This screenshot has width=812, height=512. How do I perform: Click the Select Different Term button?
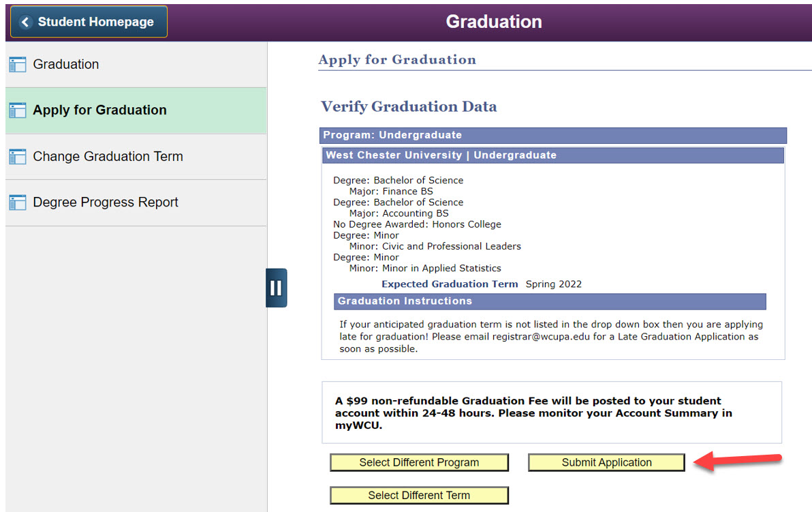click(x=419, y=496)
